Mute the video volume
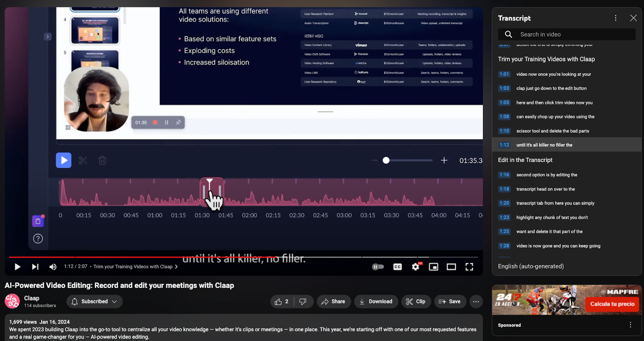 (x=53, y=267)
